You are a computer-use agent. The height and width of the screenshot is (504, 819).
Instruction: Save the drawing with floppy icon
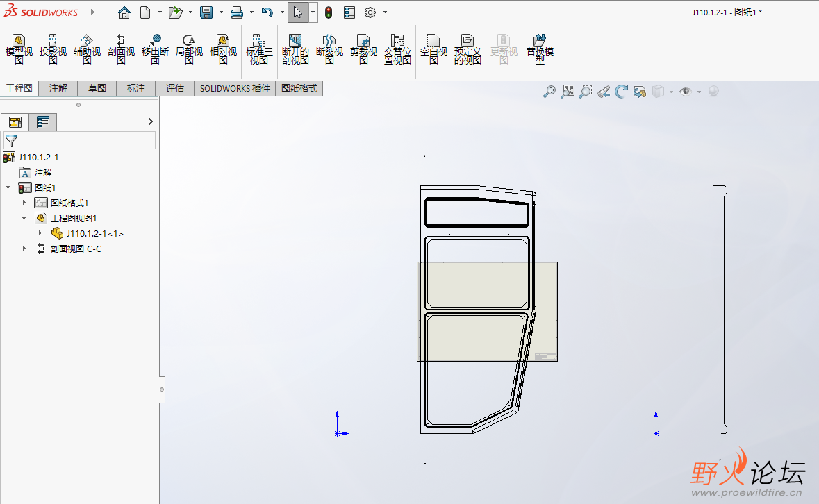point(206,12)
